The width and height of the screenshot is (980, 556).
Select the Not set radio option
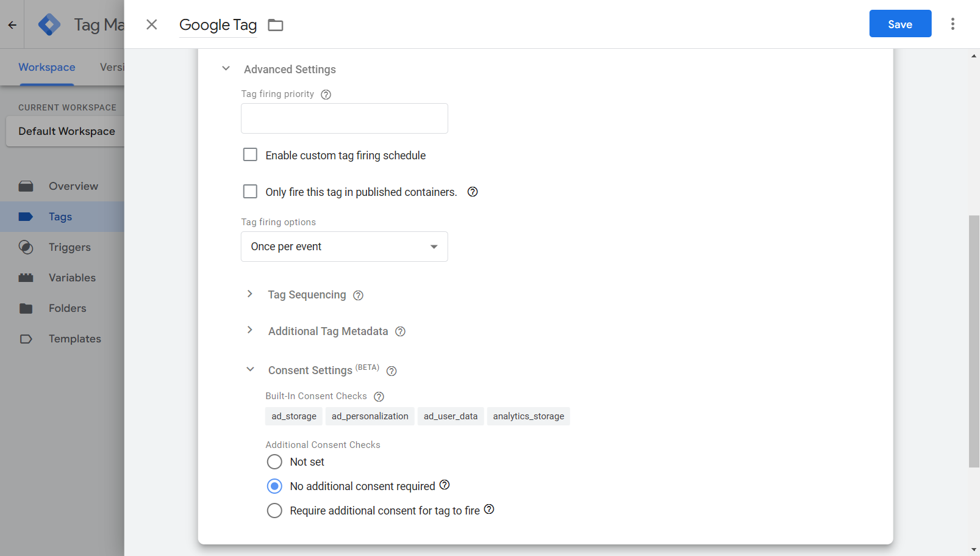(274, 462)
